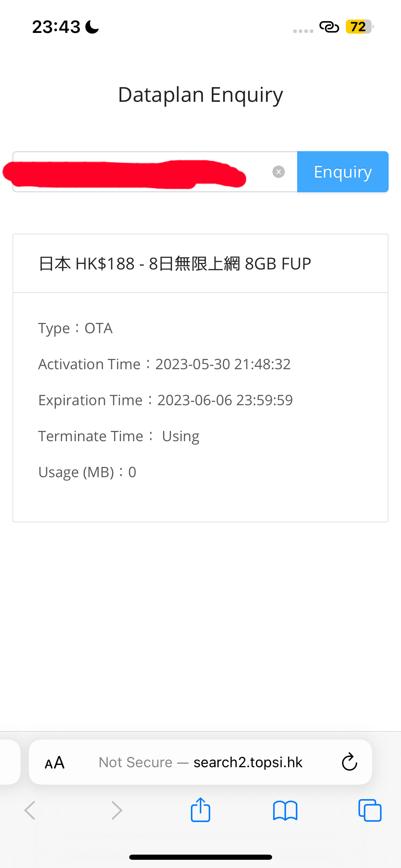Image resolution: width=401 pixels, height=868 pixels.
Task: Tap the Dataplan Enquiry heading
Action: point(200,95)
